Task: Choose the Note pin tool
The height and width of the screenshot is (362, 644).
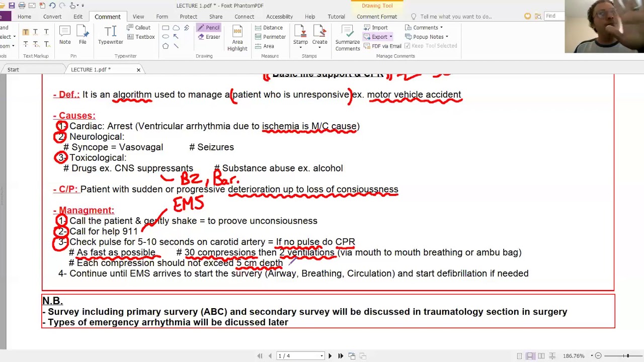Action: point(65,35)
